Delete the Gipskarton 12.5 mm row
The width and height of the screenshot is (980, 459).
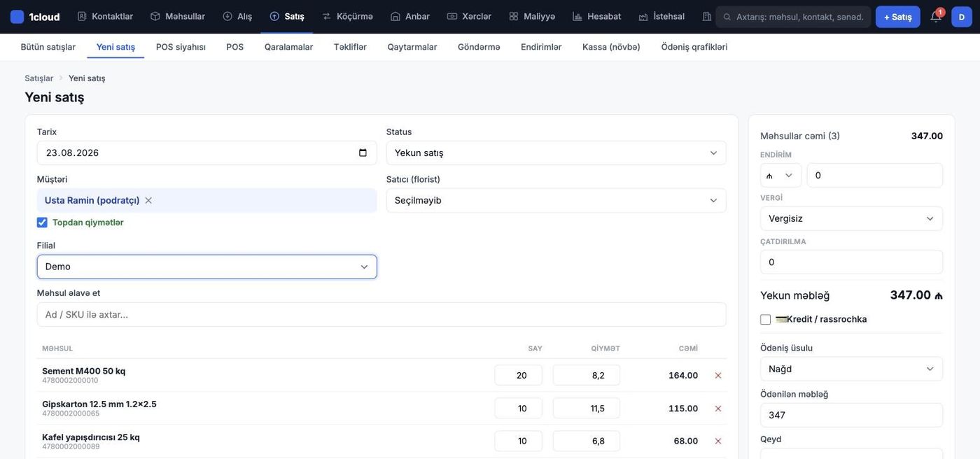pos(717,409)
